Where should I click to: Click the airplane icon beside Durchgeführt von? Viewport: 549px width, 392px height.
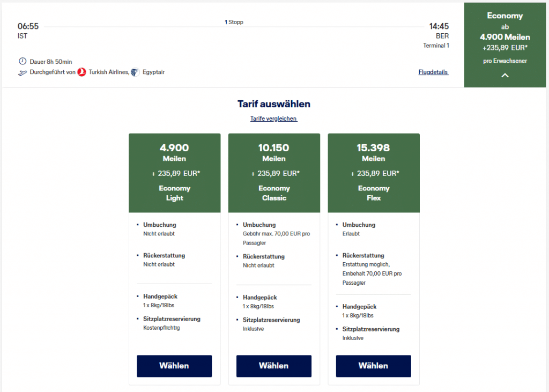coord(22,72)
